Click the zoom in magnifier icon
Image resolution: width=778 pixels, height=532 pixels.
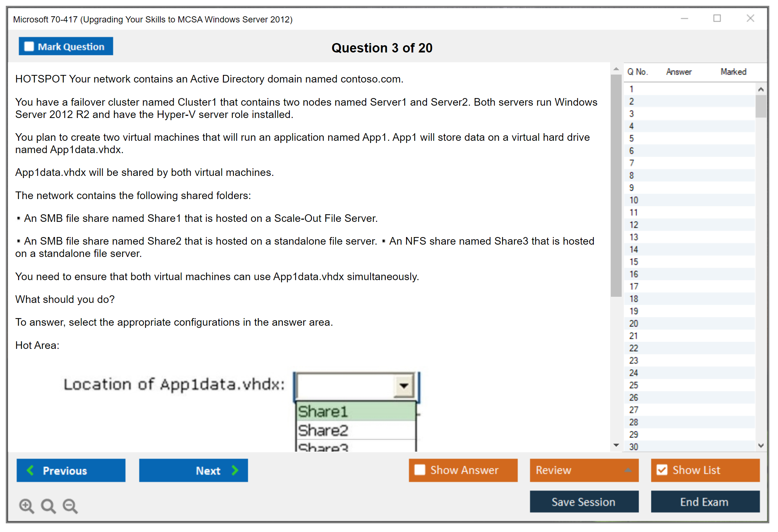click(26, 506)
